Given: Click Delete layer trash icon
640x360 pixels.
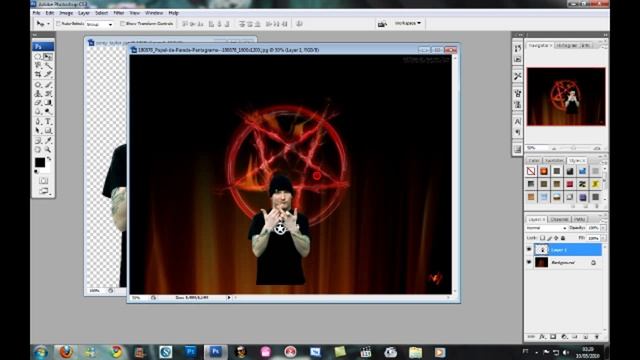Looking at the screenshot, I should tap(597, 337).
